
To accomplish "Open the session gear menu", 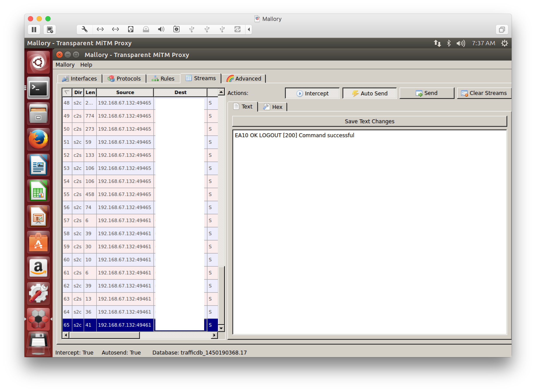I will click(x=504, y=43).
